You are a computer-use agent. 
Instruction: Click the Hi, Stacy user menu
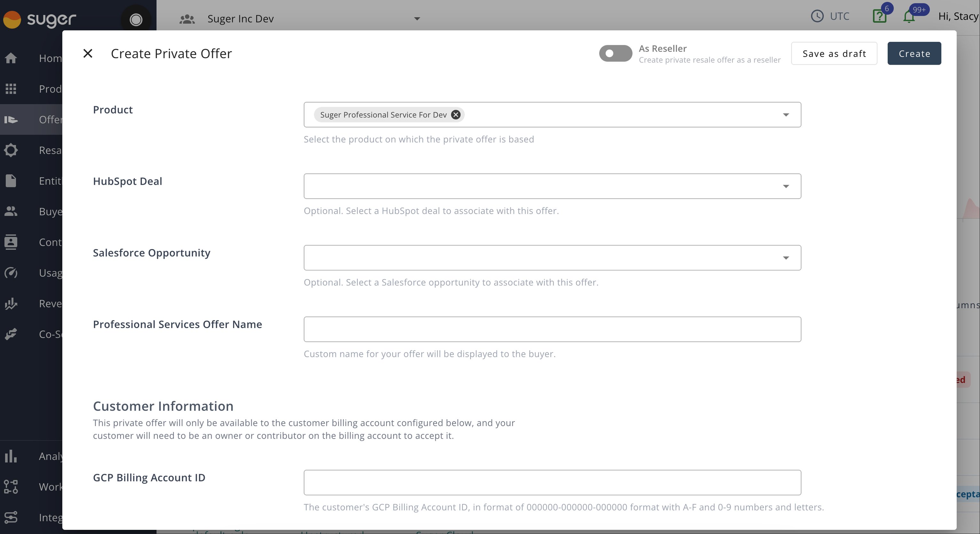[958, 16]
